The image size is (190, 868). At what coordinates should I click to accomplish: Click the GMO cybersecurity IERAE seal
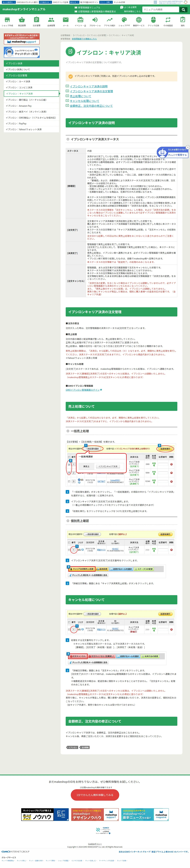(x=103, y=830)
